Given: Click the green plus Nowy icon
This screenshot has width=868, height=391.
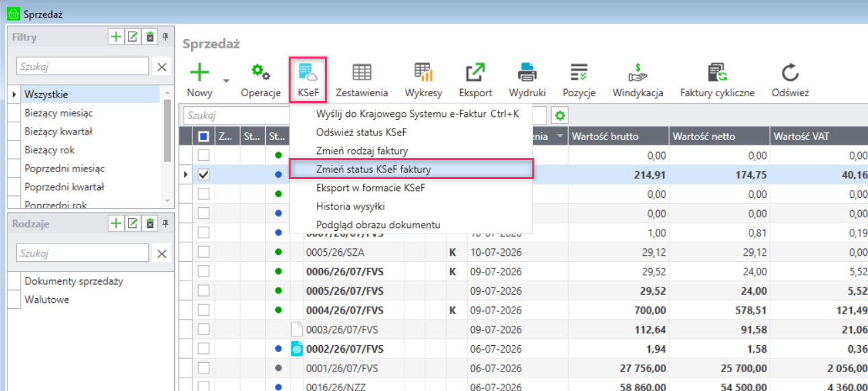Looking at the screenshot, I should [199, 73].
